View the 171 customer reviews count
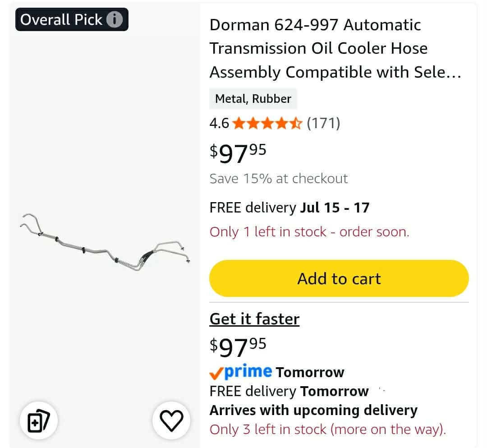The image size is (487, 448). tap(323, 123)
